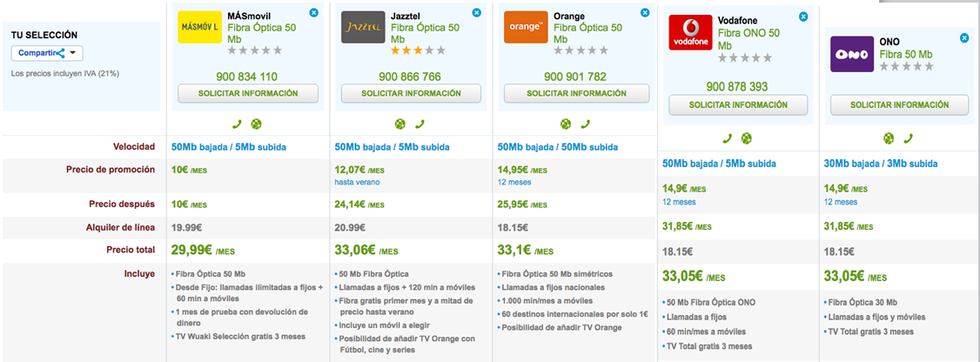Click the ONO star rating
Image resolution: width=980 pixels, height=362 pixels.
point(906,65)
